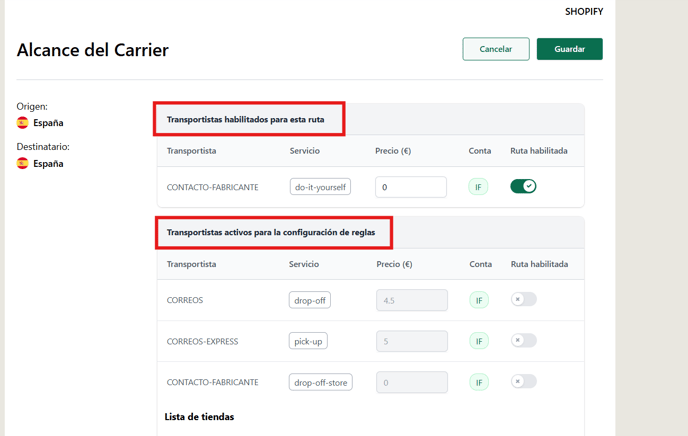Click the IF badge in CORREOS row

pos(479,300)
